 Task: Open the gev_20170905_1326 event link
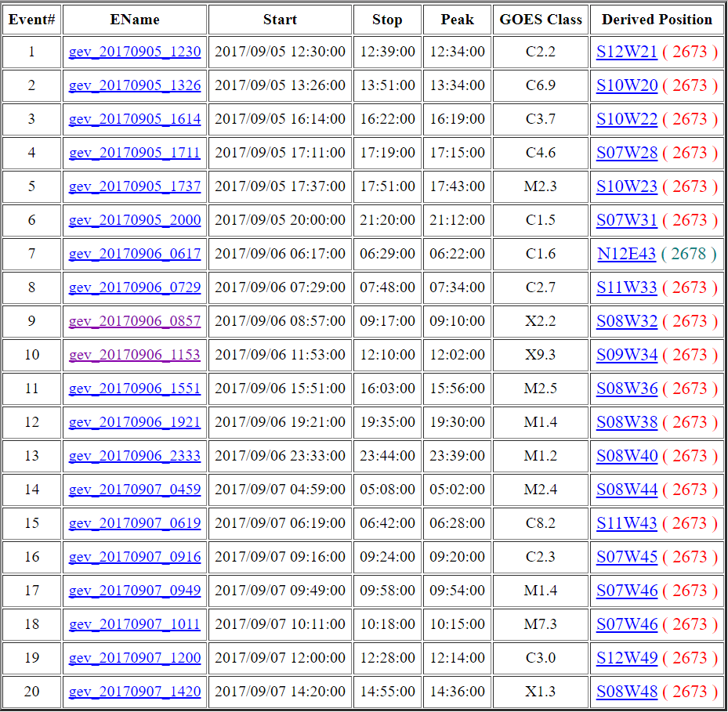point(135,85)
